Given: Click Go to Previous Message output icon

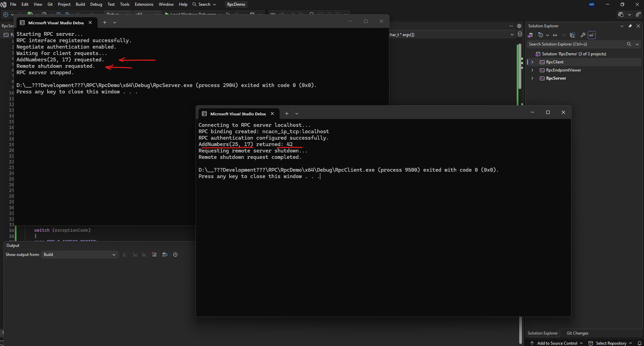Looking at the screenshot, I should click(x=135, y=255).
